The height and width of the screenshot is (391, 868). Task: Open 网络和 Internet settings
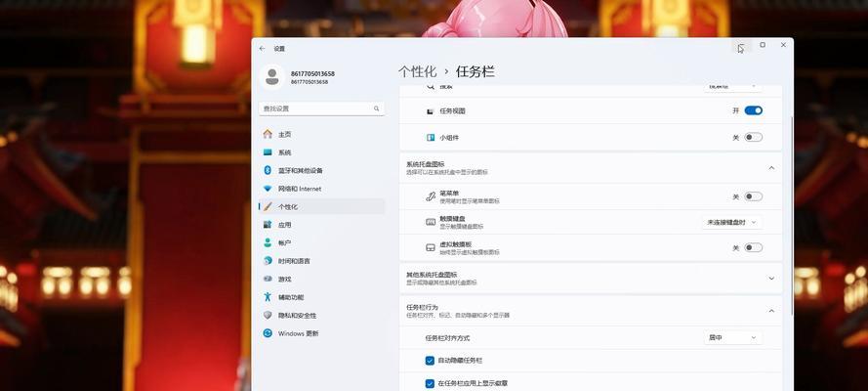point(321,189)
